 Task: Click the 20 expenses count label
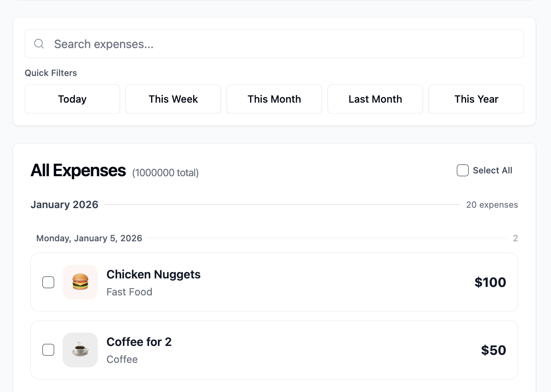point(492,204)
